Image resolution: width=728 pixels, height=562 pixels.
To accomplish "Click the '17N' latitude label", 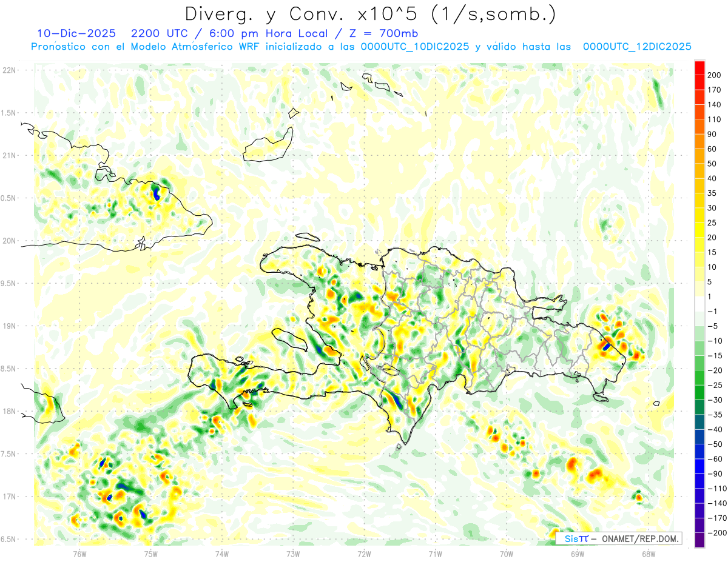I will [x=8, y=497].
